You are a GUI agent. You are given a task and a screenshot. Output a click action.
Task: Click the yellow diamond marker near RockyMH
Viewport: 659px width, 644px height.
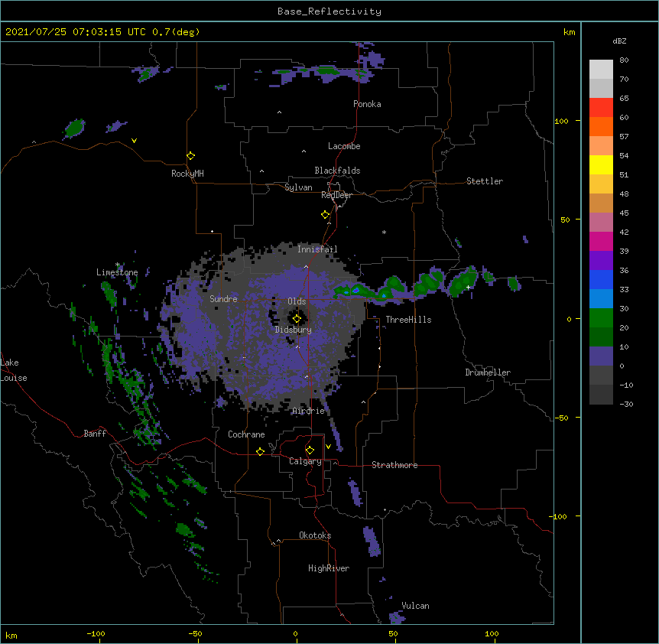(191, 156)
